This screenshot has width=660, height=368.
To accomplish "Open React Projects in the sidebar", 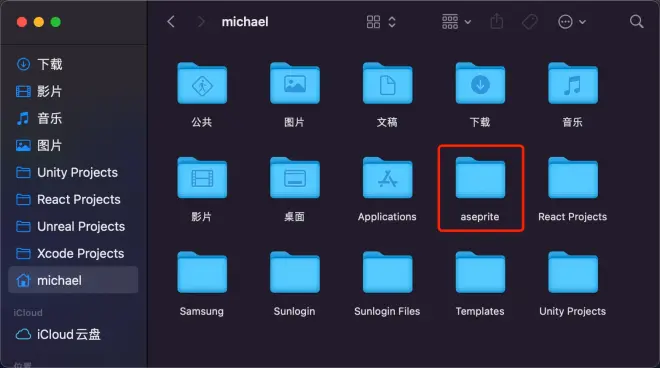I will (73, 200).
